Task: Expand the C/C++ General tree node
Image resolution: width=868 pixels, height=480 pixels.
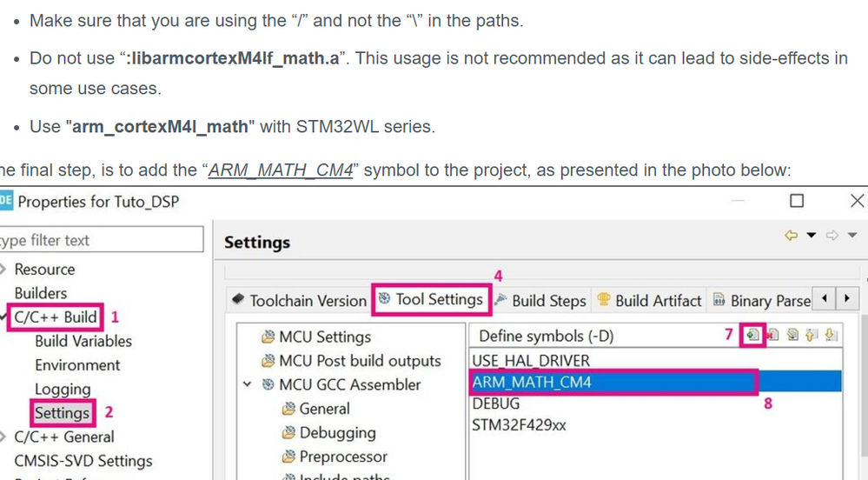Action: click(x=4, y=437)
